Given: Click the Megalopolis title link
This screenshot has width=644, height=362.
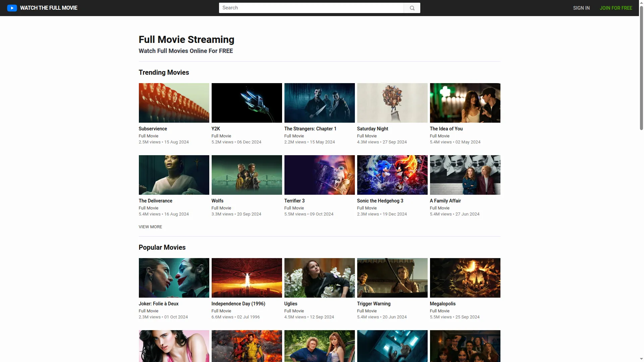Looking at the screenshot, I should pyautogui.click(x=442, y=304).
